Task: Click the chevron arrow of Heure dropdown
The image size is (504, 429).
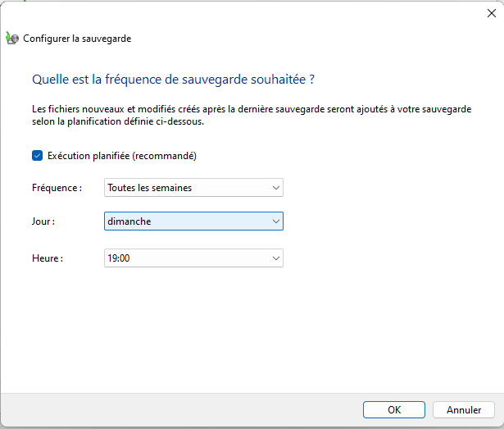Action: (x=275, y=258)
